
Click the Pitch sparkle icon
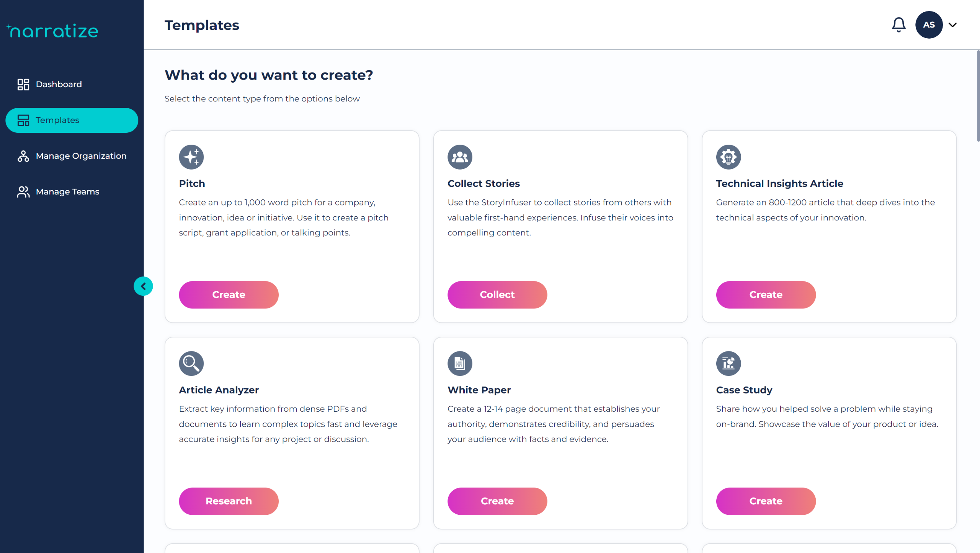191,157
